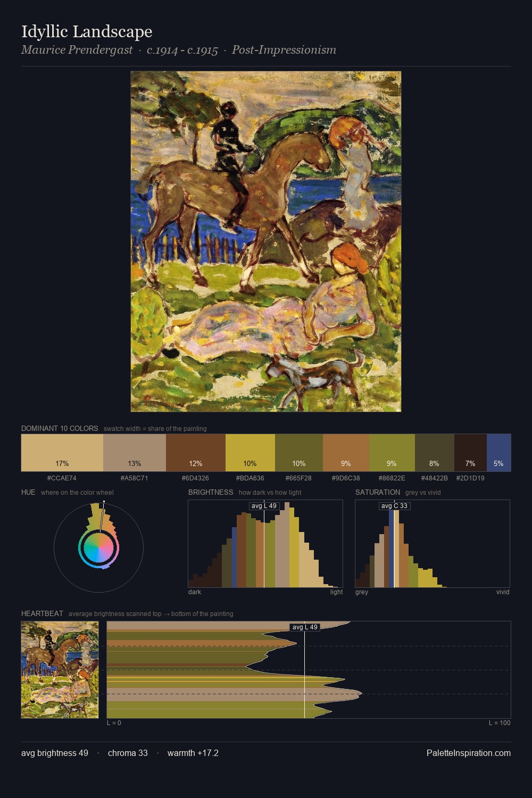Open the PaletteInspiration.com link
The width and height of the screenshot is (532, 798).
point(469,753)
